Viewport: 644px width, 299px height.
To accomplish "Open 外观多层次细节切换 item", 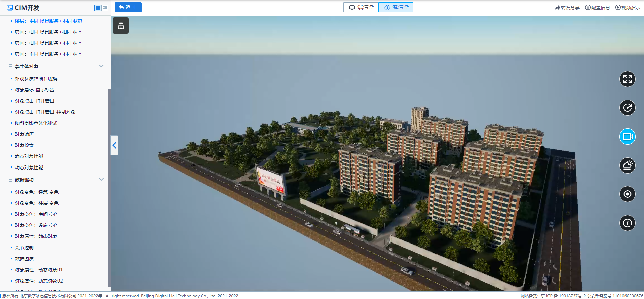I will coord(36,79).
